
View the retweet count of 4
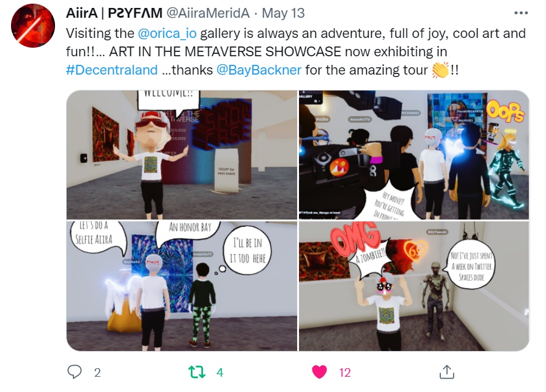point(220,372)
